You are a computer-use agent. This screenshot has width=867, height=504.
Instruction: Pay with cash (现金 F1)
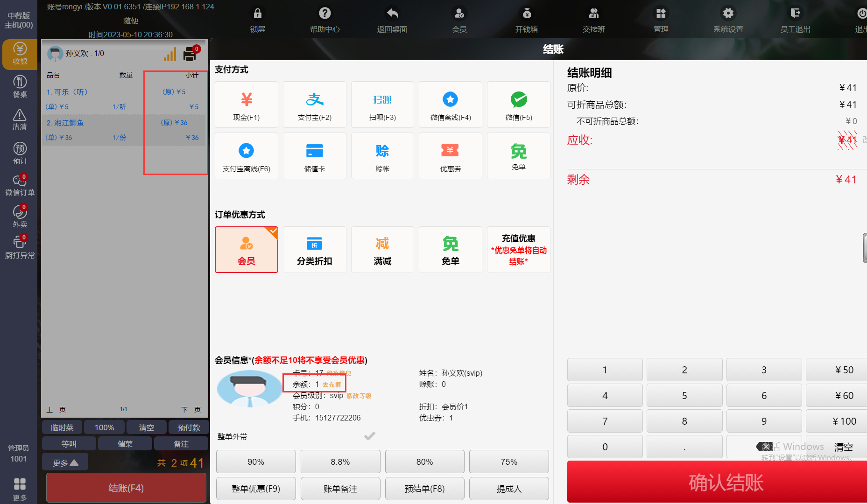pos(246,105)
